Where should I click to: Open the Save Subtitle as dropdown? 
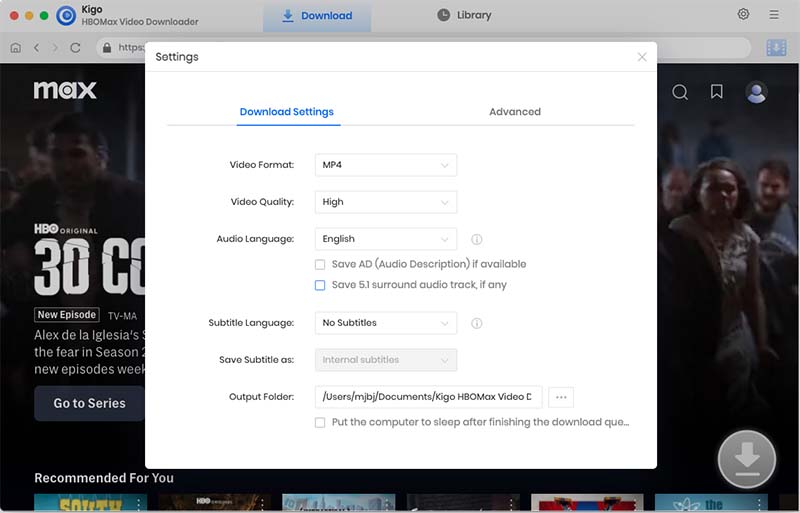386,360
